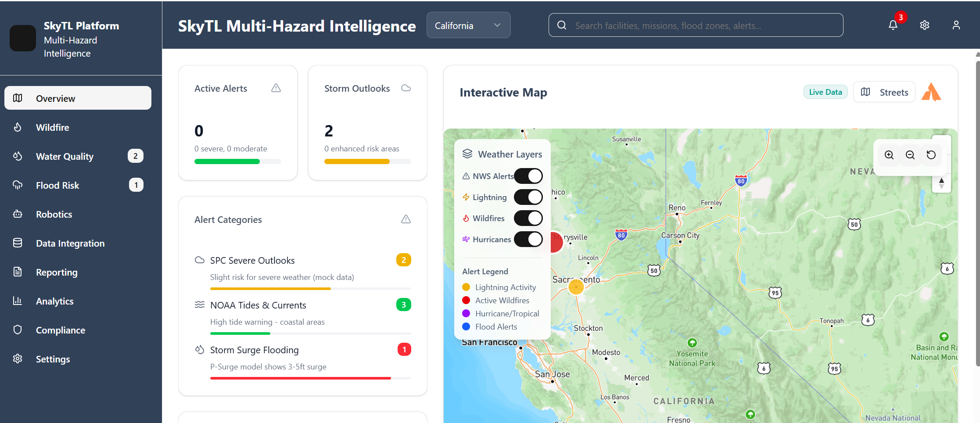Toggle Wildfires layer switch

(528, 218)
